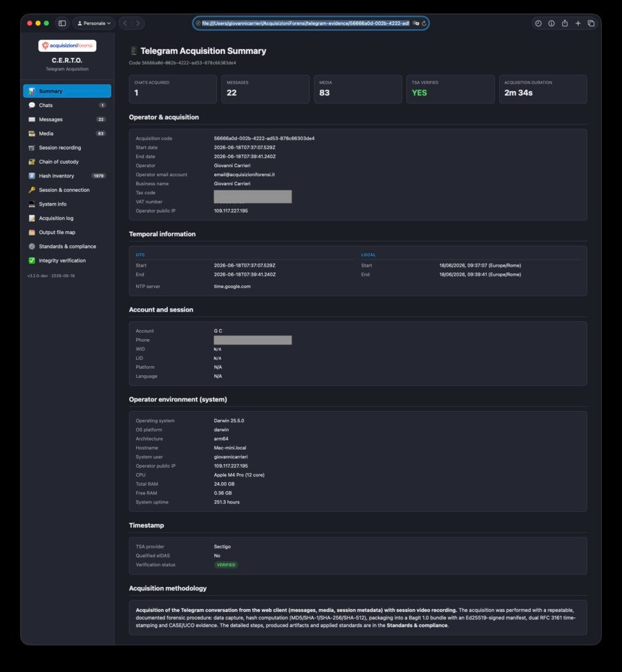Click the LOCAL column header
Image resolution: width=622 pixels, height=672 pixels.
(x=368, y=255)
